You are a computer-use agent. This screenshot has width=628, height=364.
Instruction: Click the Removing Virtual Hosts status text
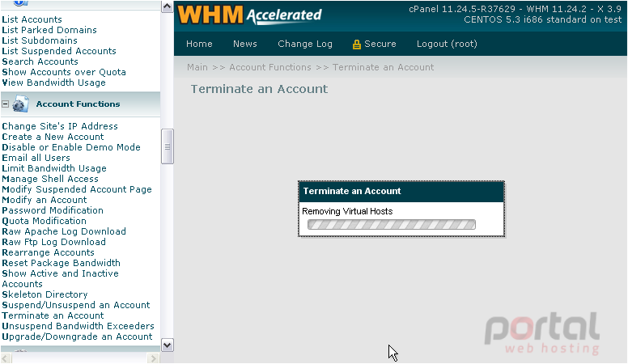(x=347, y=211)
